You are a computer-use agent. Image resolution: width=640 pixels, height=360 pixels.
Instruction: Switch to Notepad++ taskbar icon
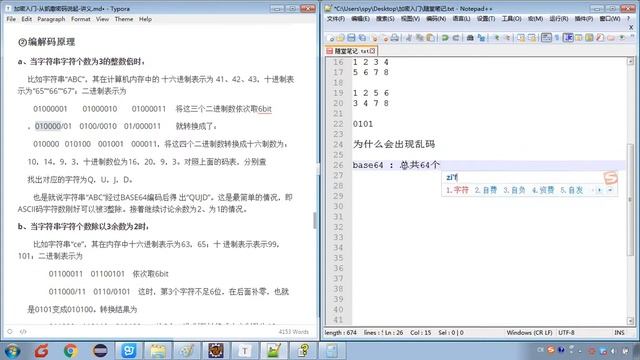click(273, 351)
